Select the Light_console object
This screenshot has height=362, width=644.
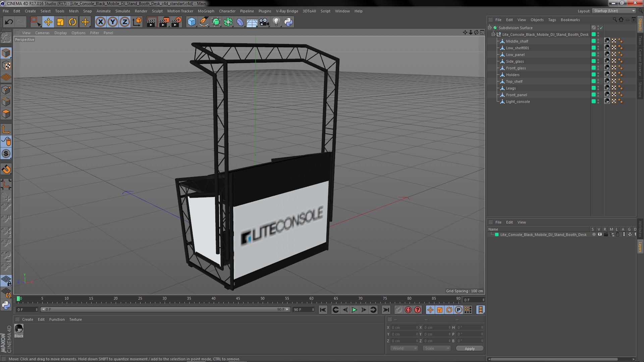point(518,102)
